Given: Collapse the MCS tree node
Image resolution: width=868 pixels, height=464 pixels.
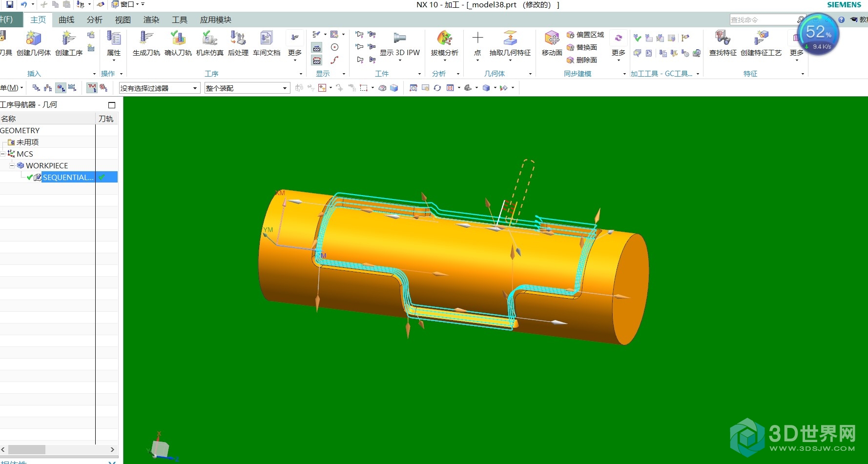Looking at the screenshot, I should pos(3,154).
